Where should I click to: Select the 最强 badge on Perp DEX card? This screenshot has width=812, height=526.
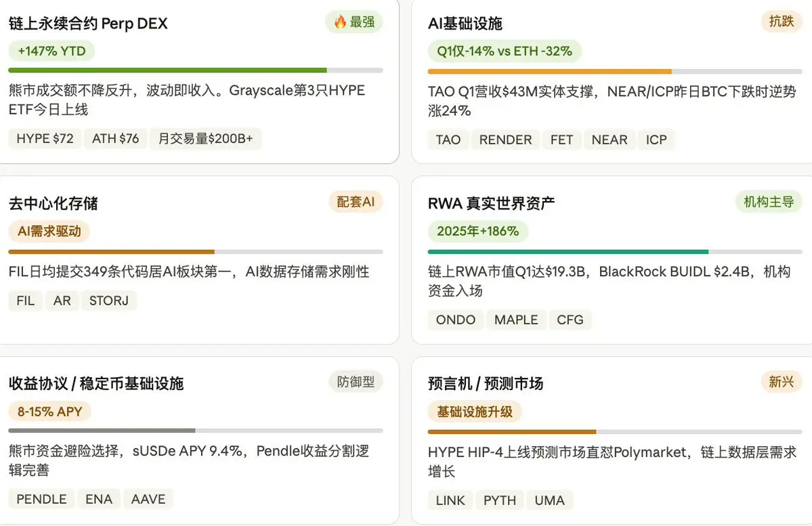tap(354, 22)
